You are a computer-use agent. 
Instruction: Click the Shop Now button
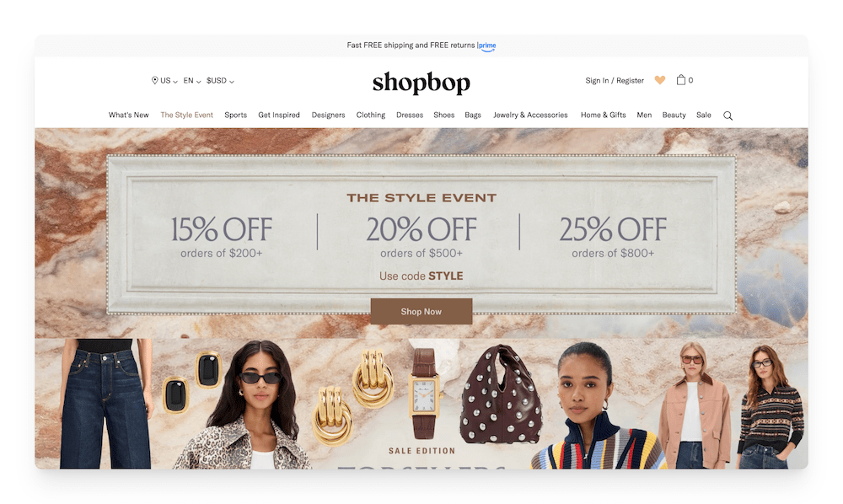coord(421,312)
